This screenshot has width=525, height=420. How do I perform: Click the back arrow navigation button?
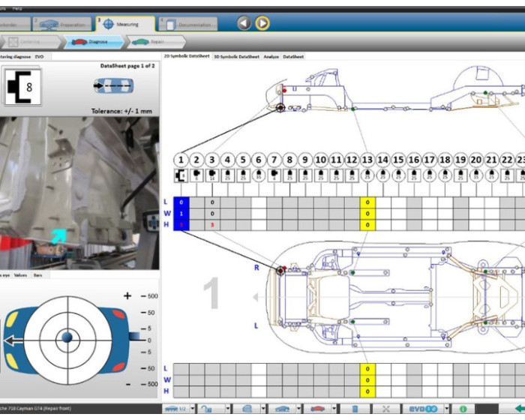(x=244, y=23)
